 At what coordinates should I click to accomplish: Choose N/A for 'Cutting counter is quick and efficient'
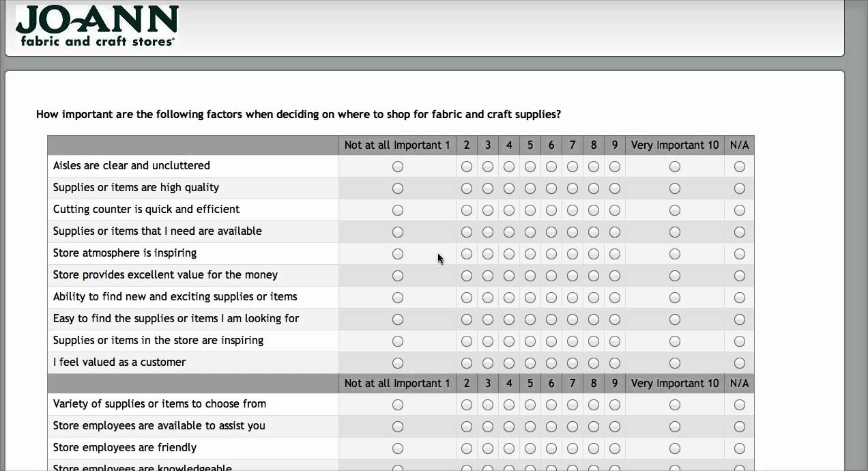(x=740, y=210)
